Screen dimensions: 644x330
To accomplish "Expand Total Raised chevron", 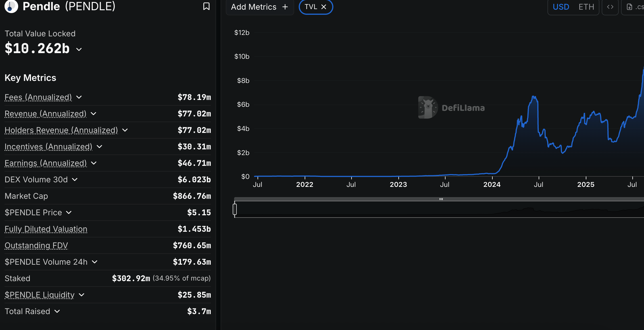I will pyautogui.click(x=57, y=312).
